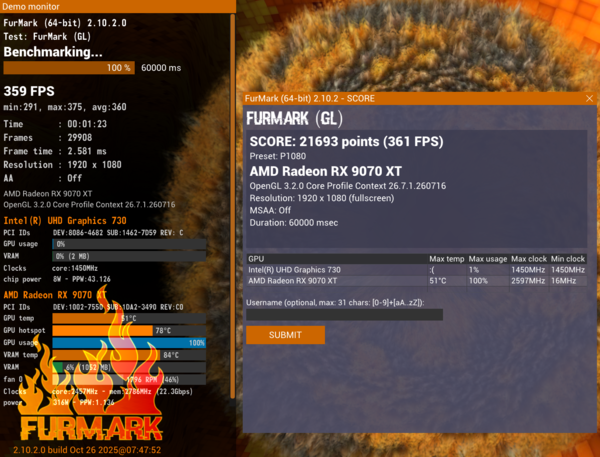The width and height of the screenshot is (600, 457).
Task: Click the Intel VRAM 0% (2 MB) bar
Action: point(129,256)
